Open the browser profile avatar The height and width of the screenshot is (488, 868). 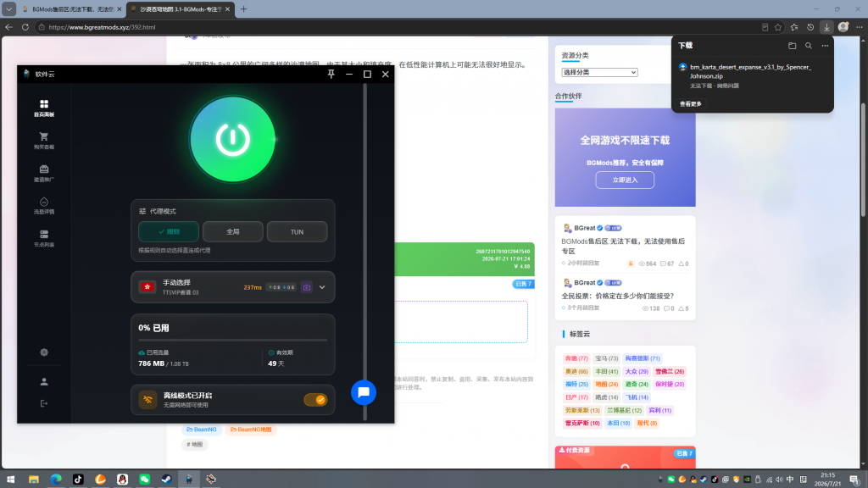pyautogui.click(x=843, y=27)
